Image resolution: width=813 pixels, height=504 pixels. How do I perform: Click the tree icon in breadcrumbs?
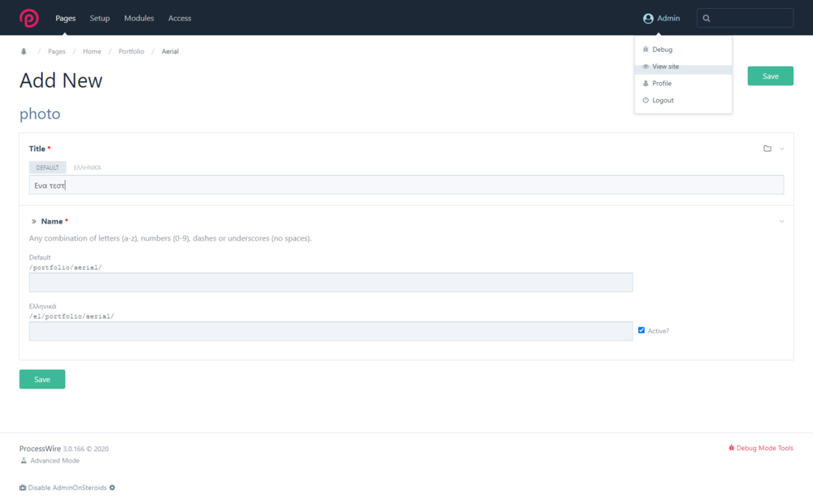[24, 51]
